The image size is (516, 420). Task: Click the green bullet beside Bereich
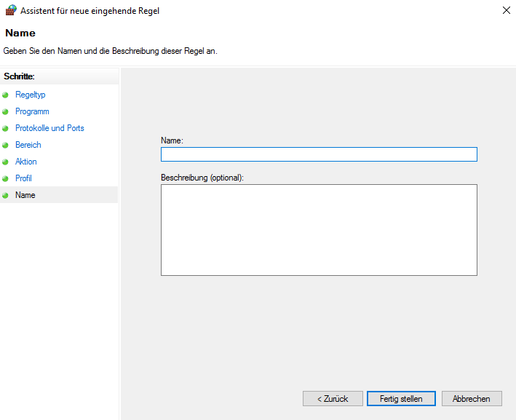pyautogui.click(x=5, y=145)
